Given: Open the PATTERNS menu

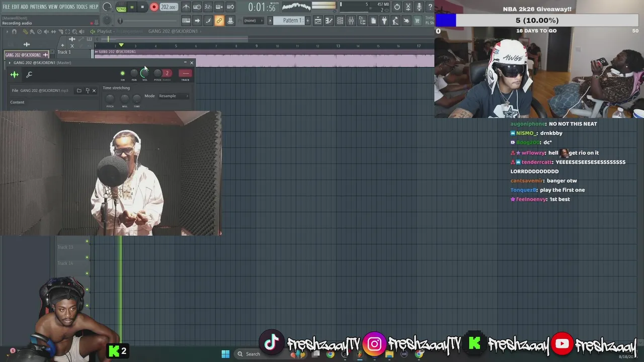Looking at the screenshot, I should click(38, 7).
